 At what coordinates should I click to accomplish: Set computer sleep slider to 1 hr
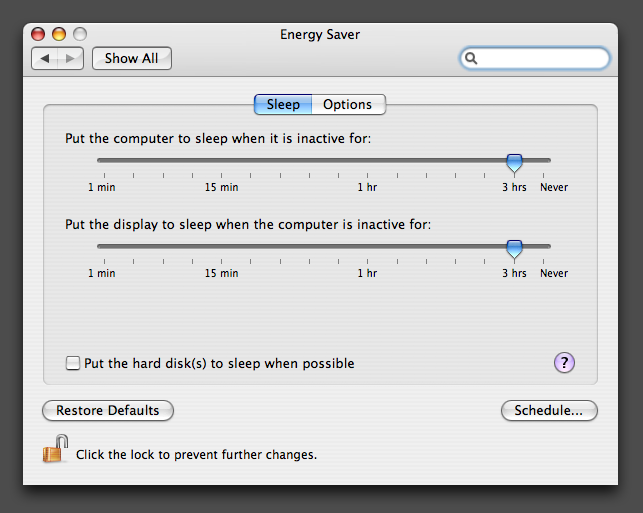pyautogui.click(x=368, y=160)
